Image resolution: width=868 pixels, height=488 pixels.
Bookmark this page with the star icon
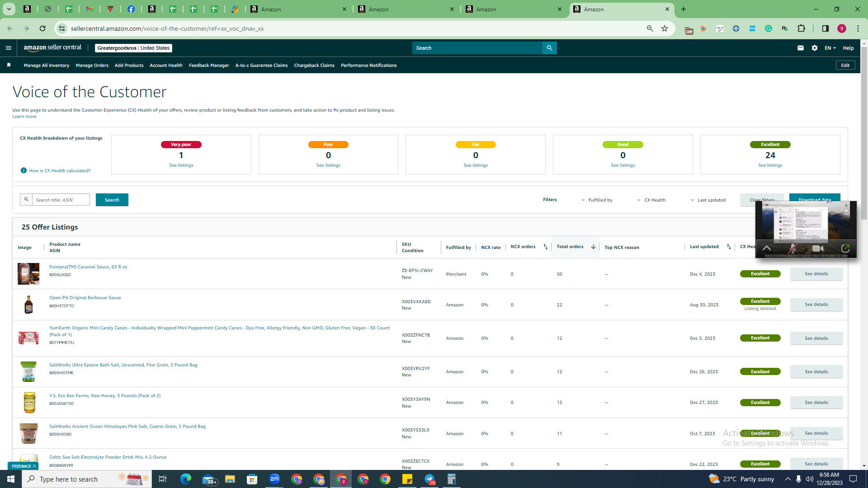[x=665, y=28]
